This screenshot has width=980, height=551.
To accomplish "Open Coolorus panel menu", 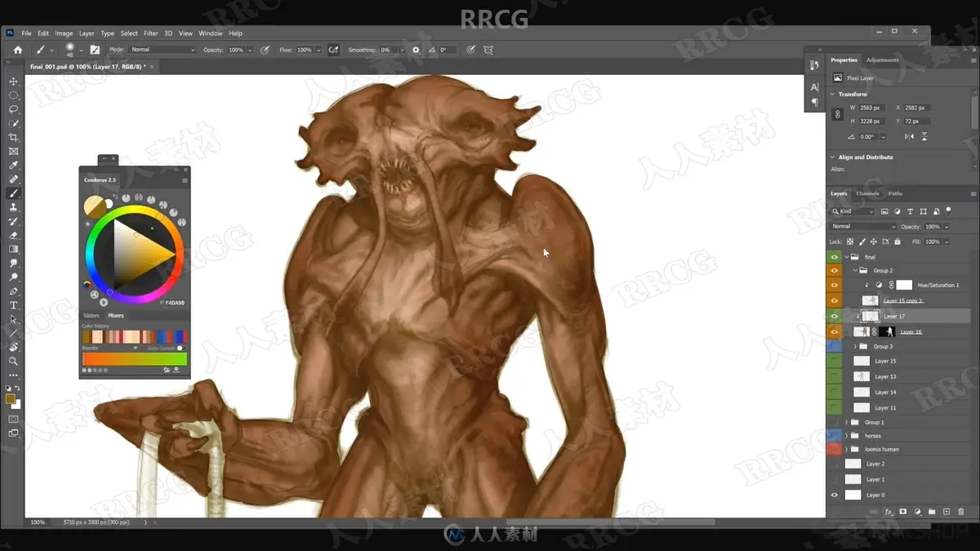I will pos(185,180).
